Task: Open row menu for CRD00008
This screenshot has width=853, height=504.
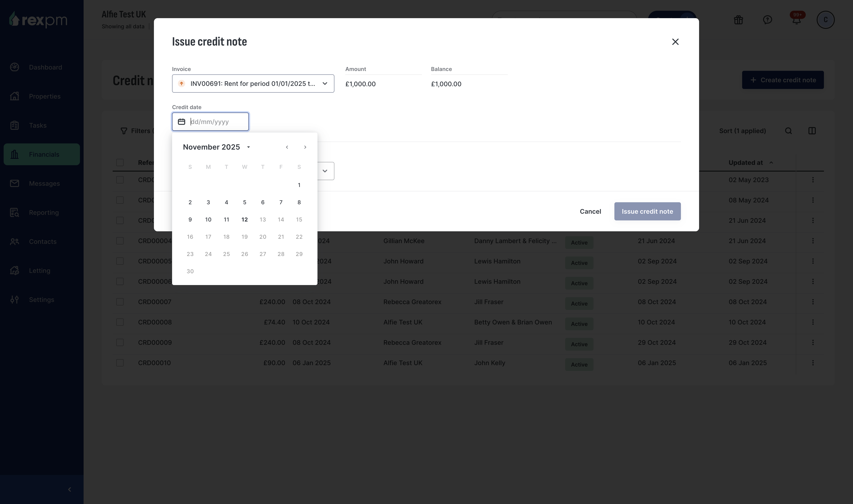Action: 812,322
